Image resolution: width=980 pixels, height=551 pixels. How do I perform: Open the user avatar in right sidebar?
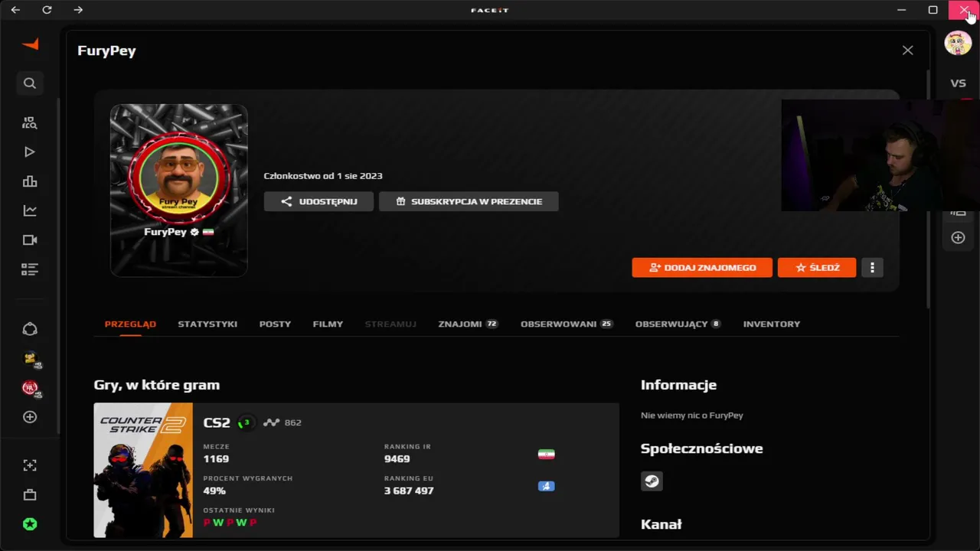[x=958, y=43]
